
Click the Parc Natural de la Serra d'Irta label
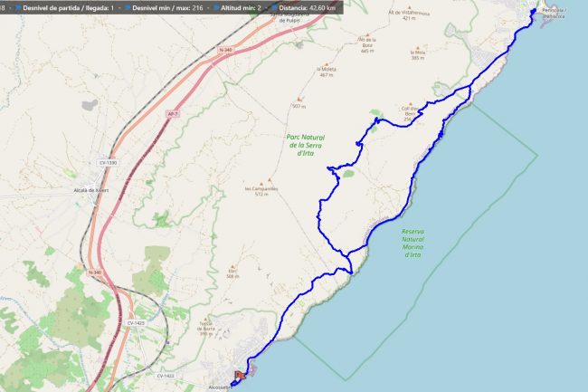306,144
